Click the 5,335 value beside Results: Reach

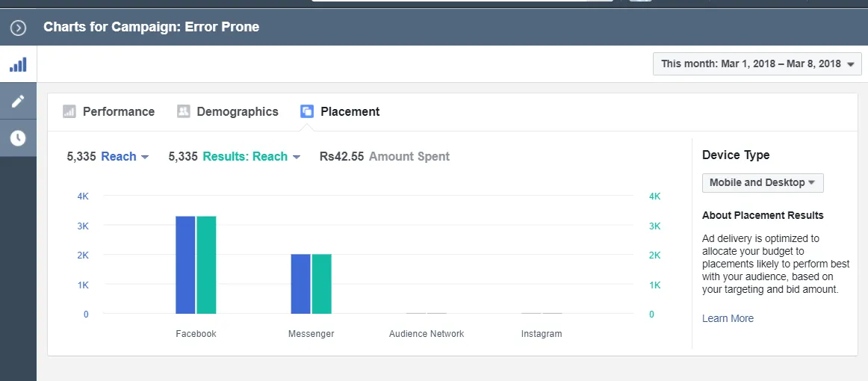coord(183,157)
